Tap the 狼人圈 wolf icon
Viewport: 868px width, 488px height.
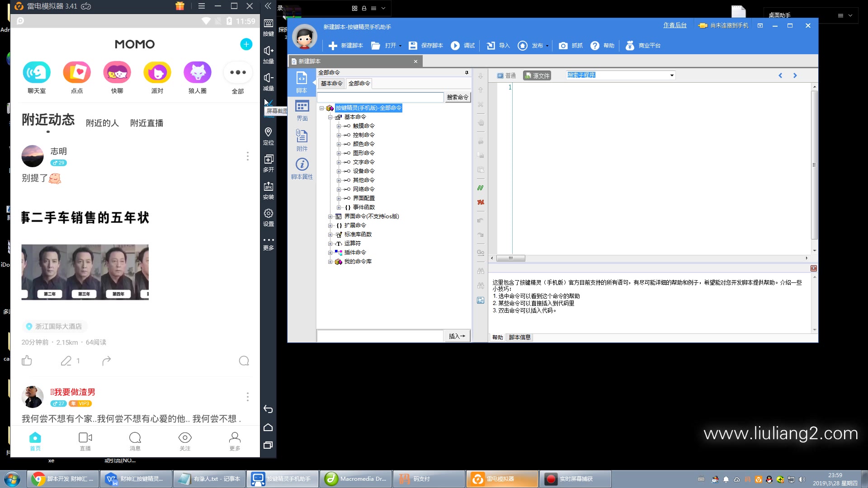coord(198,72)
